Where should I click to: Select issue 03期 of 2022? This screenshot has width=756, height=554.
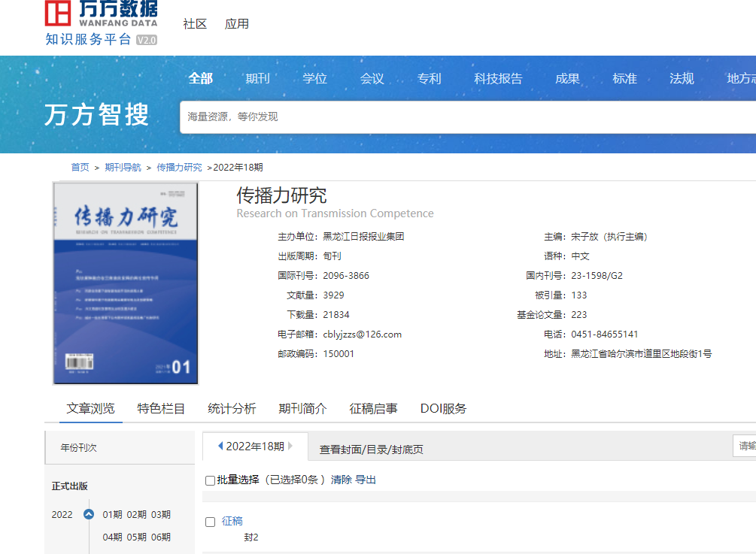[x=161, y=515]
